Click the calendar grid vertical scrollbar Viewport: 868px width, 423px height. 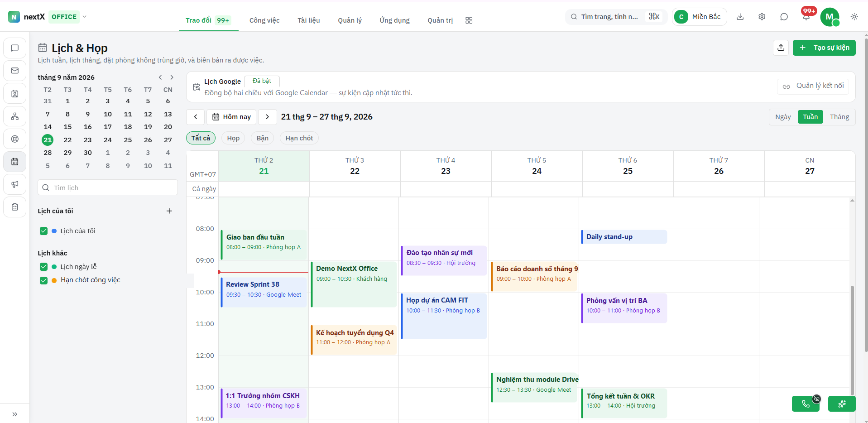click(852, 340)
